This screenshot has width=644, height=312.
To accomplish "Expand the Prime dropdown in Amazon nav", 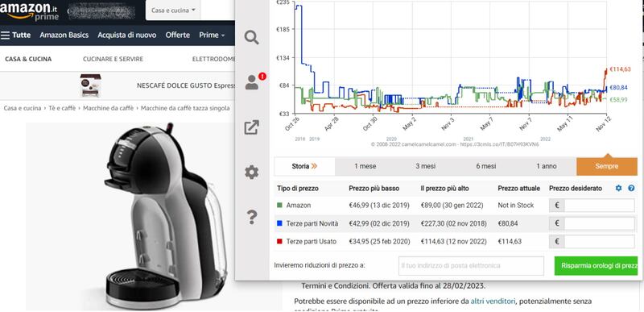I will [212, 35].
